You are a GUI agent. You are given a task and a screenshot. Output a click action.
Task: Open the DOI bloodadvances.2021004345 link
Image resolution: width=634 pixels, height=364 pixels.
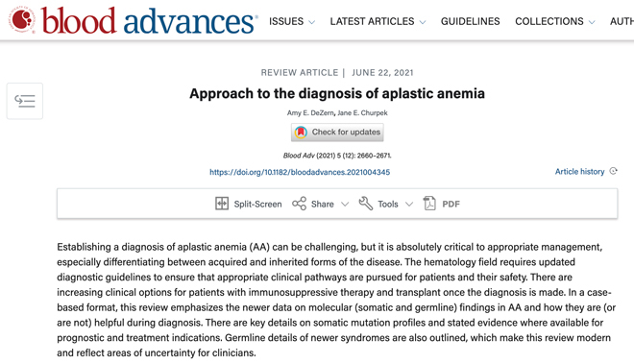300,172
